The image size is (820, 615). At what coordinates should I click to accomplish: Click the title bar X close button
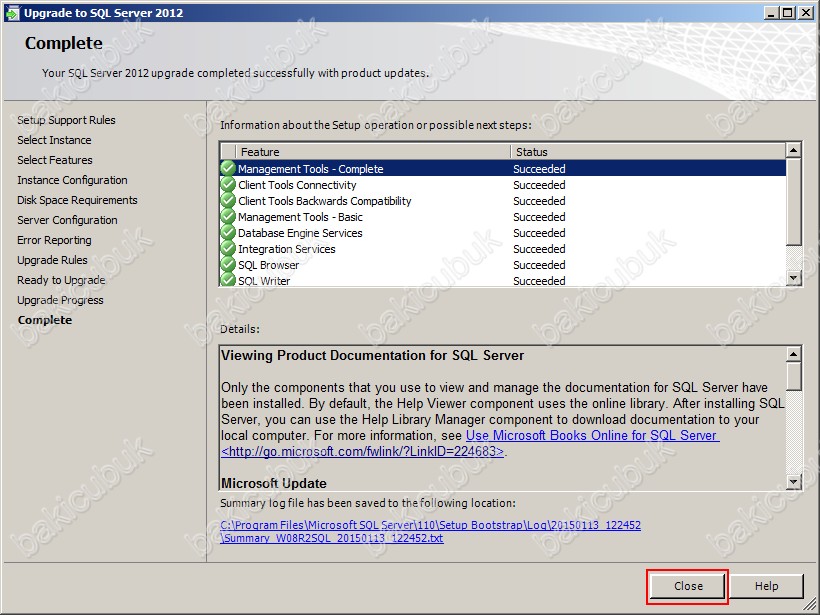tap(806, 13)
